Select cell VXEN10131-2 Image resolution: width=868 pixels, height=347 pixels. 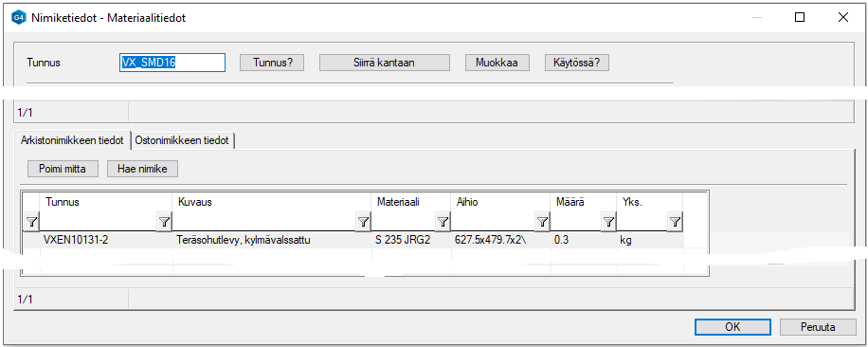click(x=106, y=240)
